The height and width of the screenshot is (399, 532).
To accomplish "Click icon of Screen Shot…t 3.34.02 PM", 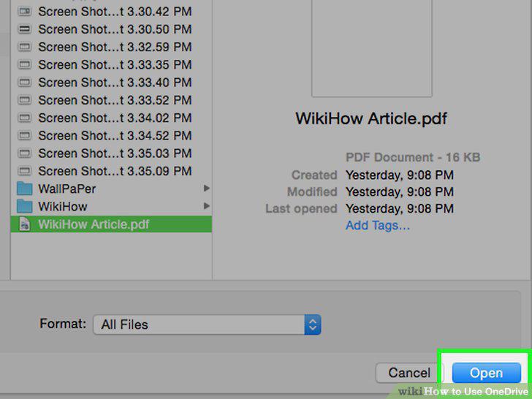I will (24, 118).
